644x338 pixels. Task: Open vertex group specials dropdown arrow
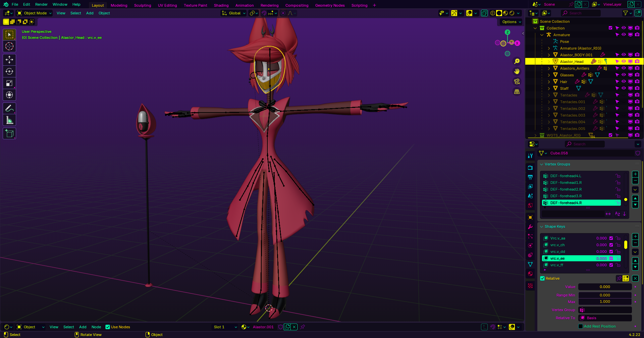pyautogui.click(x=635, y=190)
